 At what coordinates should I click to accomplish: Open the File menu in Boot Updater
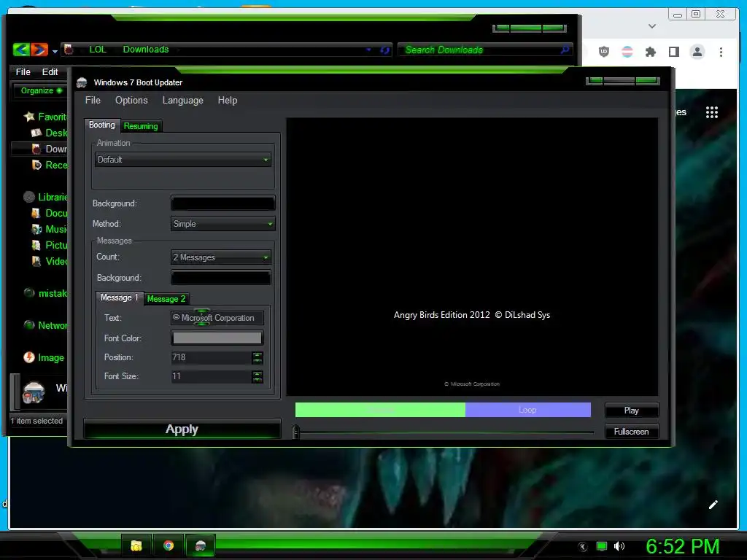click(93, 101)
